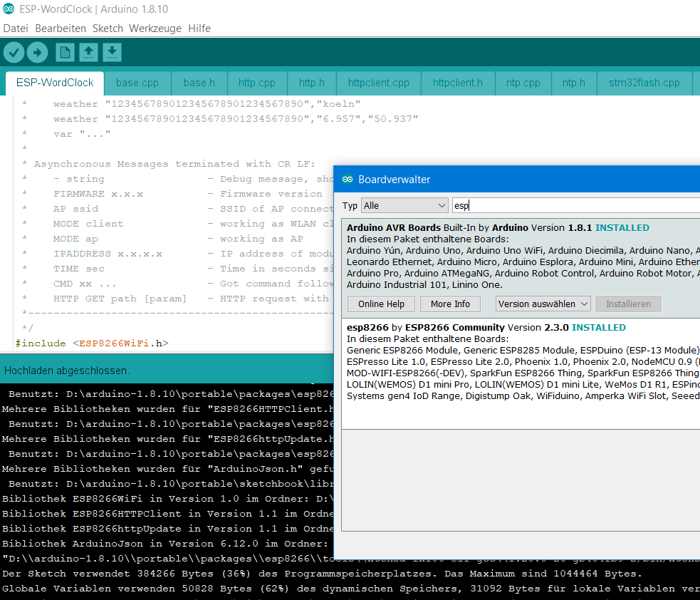Click the Upload arrow toolbar icon
The image size is (700, 600).
click(38, 52)
